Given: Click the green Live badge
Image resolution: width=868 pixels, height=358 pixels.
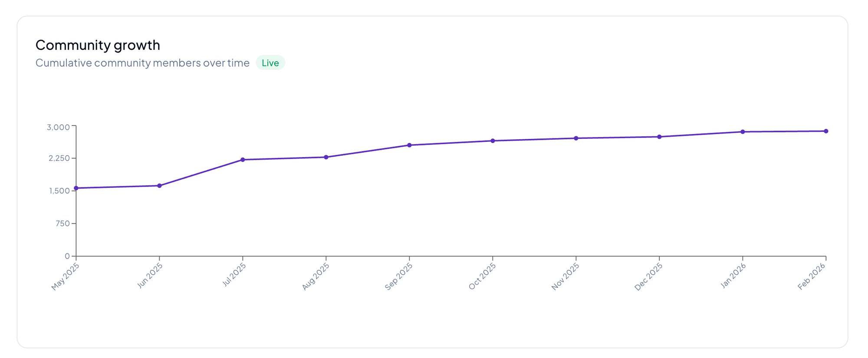Looking at the screenshot, I should tap(270, 63).
